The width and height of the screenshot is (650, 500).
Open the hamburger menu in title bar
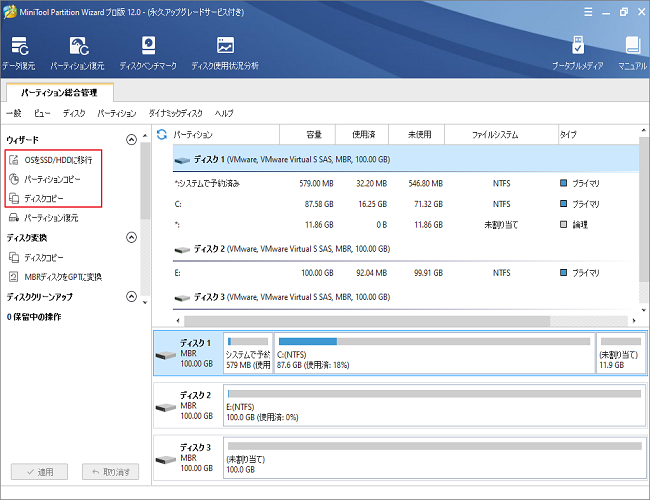click(588, 12)
